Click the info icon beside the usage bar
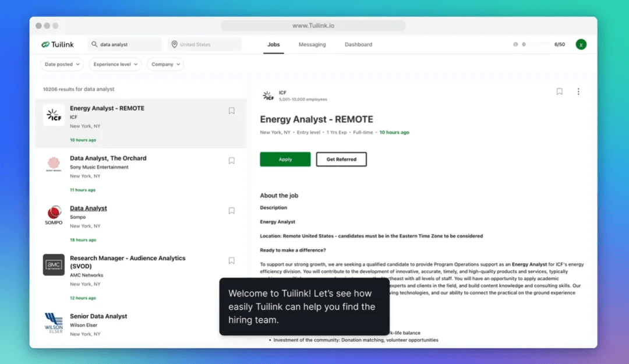Image resolution: width=629 pixels, height=364 pixels. [x=515, y=44]
